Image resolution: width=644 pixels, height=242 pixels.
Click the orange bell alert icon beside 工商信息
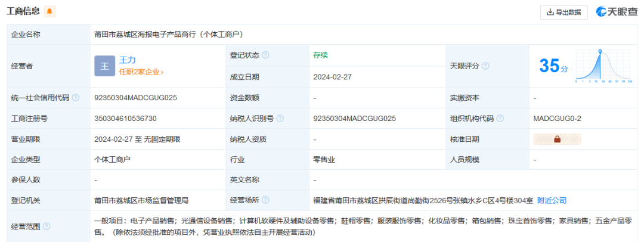pos(49,12)
